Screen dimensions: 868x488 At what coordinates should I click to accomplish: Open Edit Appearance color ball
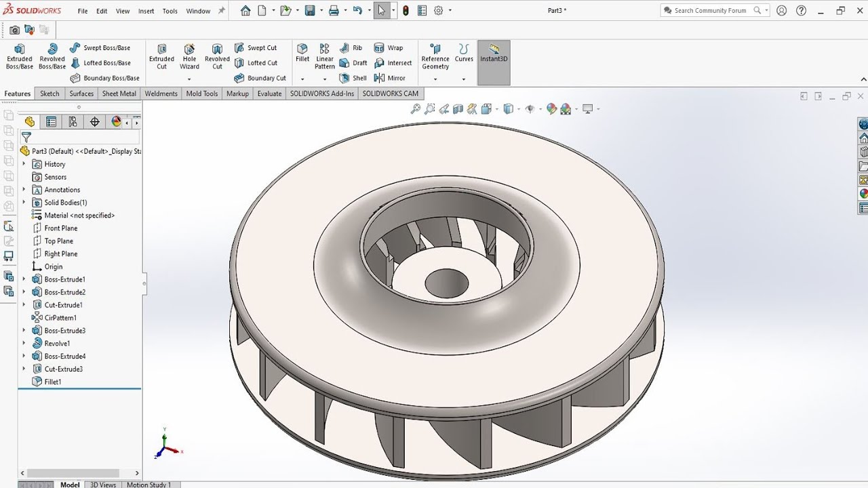pos(551,108)
